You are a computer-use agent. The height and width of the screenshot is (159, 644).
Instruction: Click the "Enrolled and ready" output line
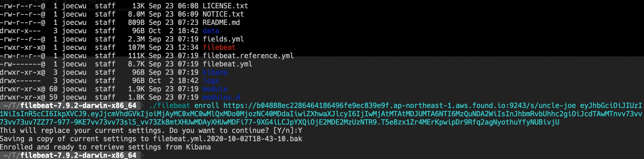105,147
